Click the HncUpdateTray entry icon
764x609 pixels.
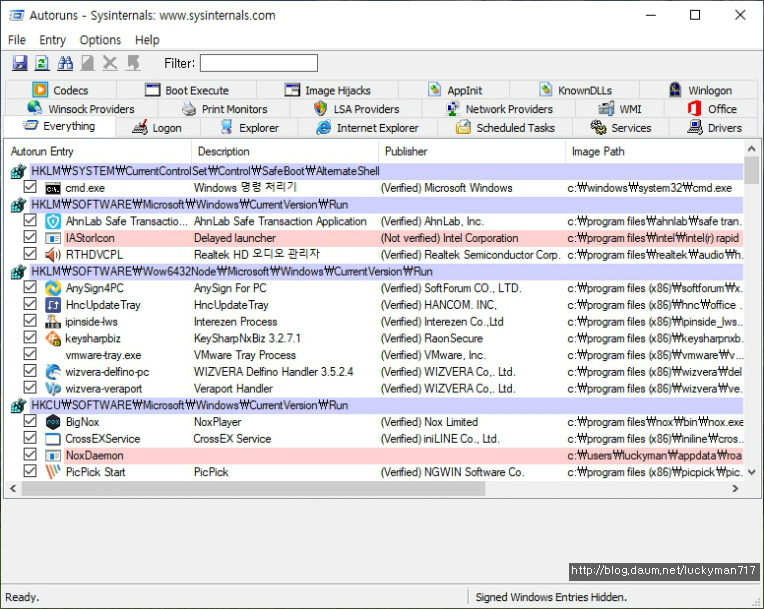(x=53, y=305)
